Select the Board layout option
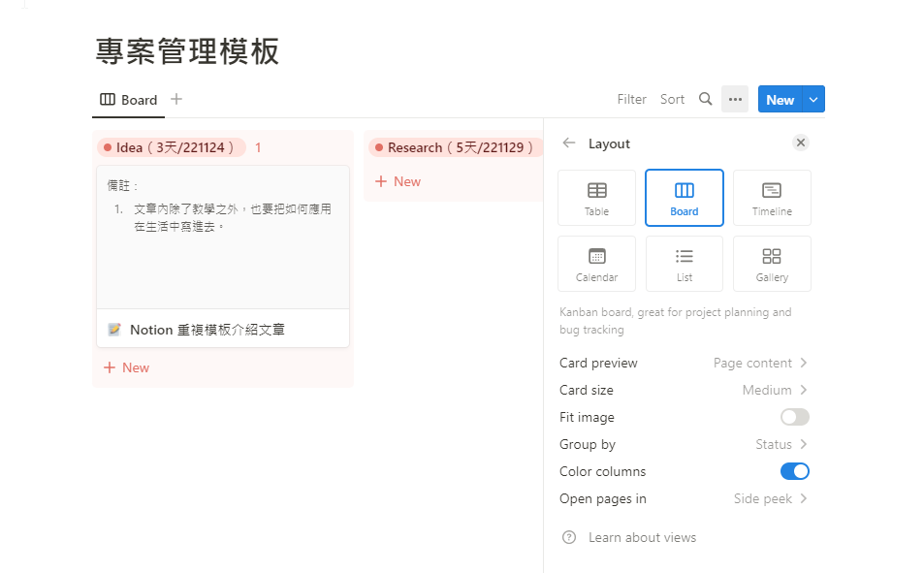The height and width of the screenshot is (573, 924). pos(685,198)
